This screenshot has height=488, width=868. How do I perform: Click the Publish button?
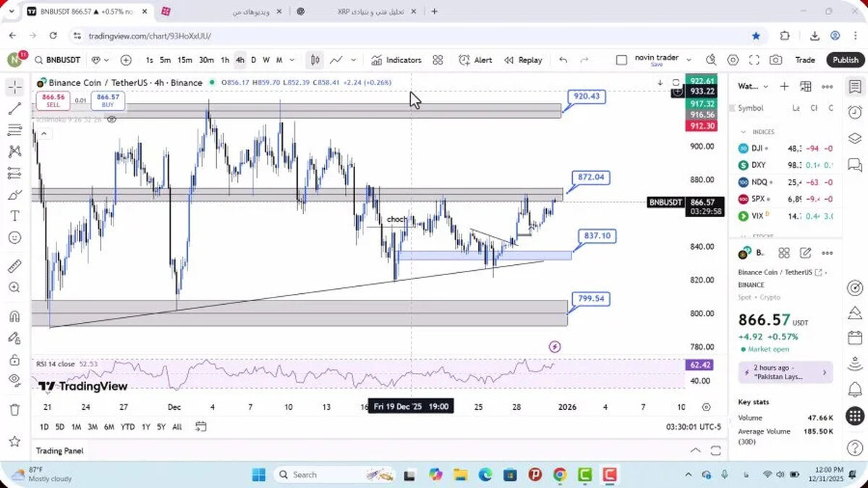[x=845, y=60]
